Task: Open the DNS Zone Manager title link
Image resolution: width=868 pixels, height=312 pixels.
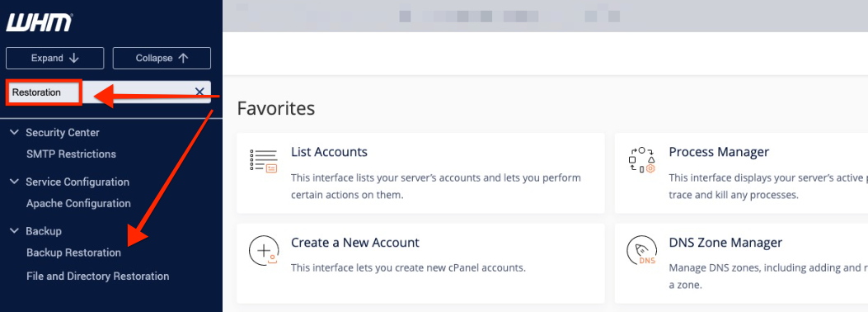Action: tap(725, 242)
